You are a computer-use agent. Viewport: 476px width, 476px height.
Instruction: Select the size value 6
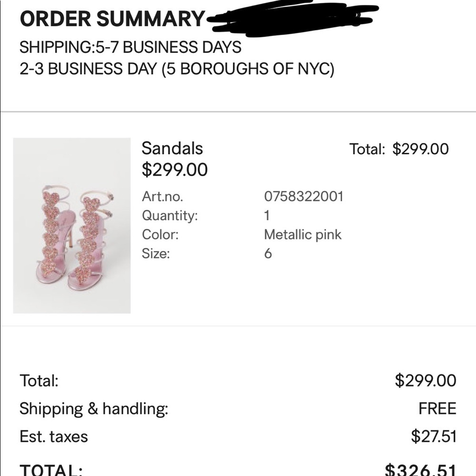(x=268, y=253)
